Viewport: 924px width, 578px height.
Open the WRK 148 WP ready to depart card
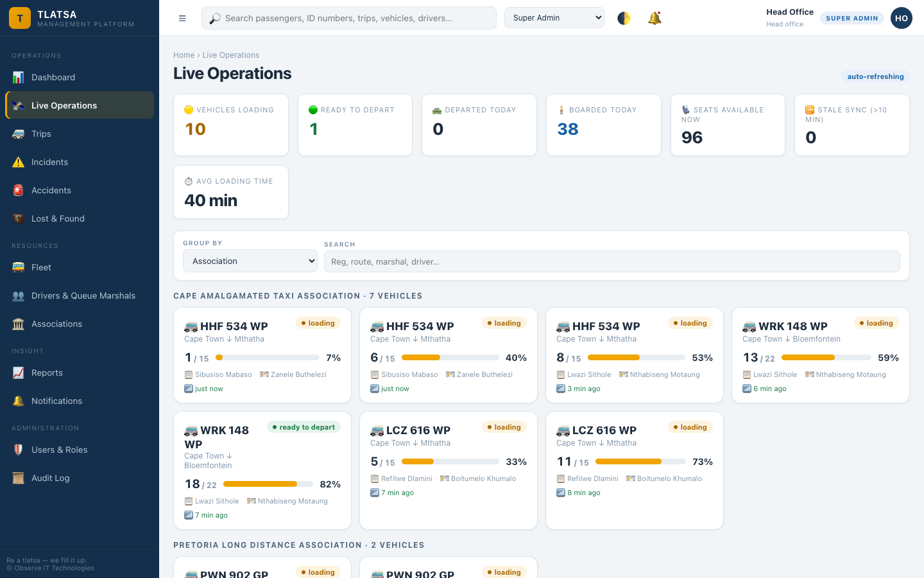[x=262, y=470]
